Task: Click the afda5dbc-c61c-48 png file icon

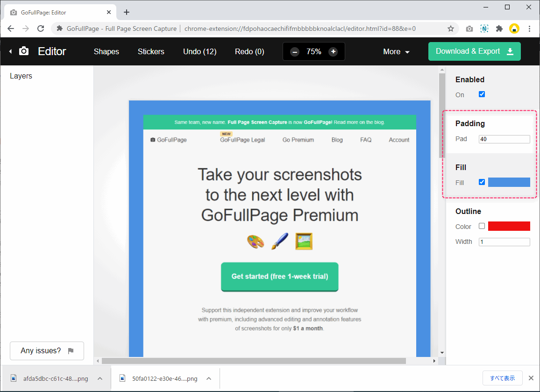Action: [14, 378]
